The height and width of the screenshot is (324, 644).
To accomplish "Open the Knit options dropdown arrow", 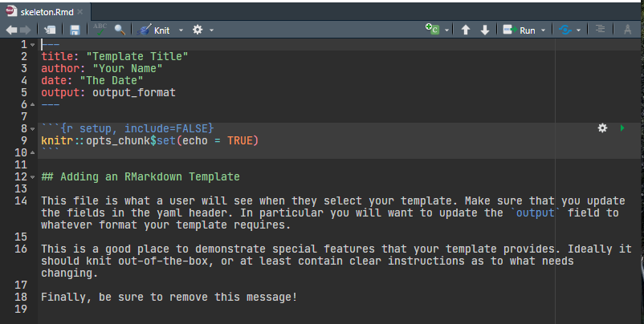I will pyautogui.click(x=181, y=30).
